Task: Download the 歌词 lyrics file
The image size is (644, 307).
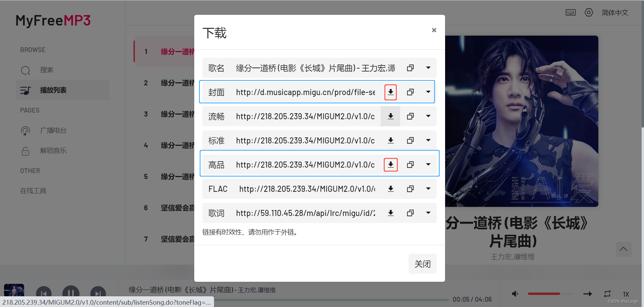Action: (390, 213)
